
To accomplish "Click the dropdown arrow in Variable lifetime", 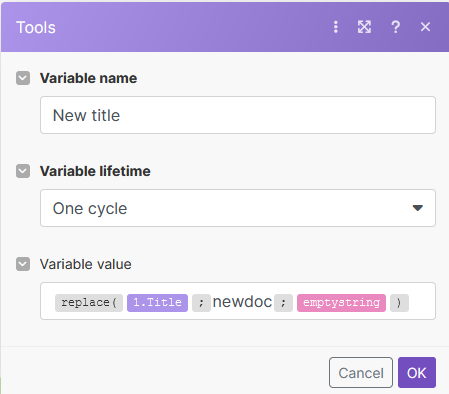I will pyautogui.click(x=417, y=208).
